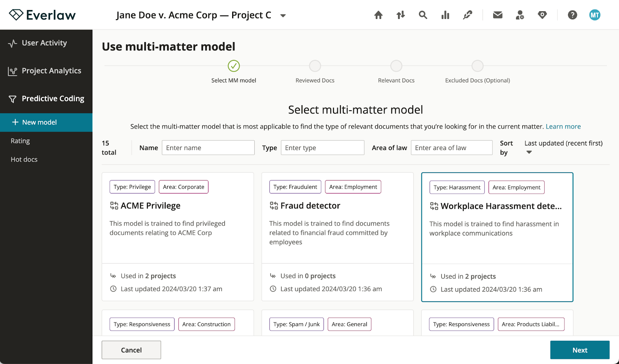Click the Everlaw logo
Viewport: 619px width, 364px height.
(x=42, y=15)
